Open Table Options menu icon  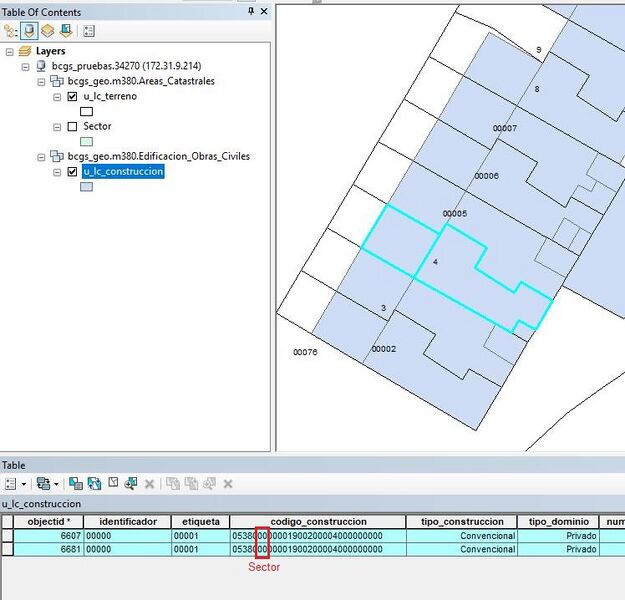[10, 484]
